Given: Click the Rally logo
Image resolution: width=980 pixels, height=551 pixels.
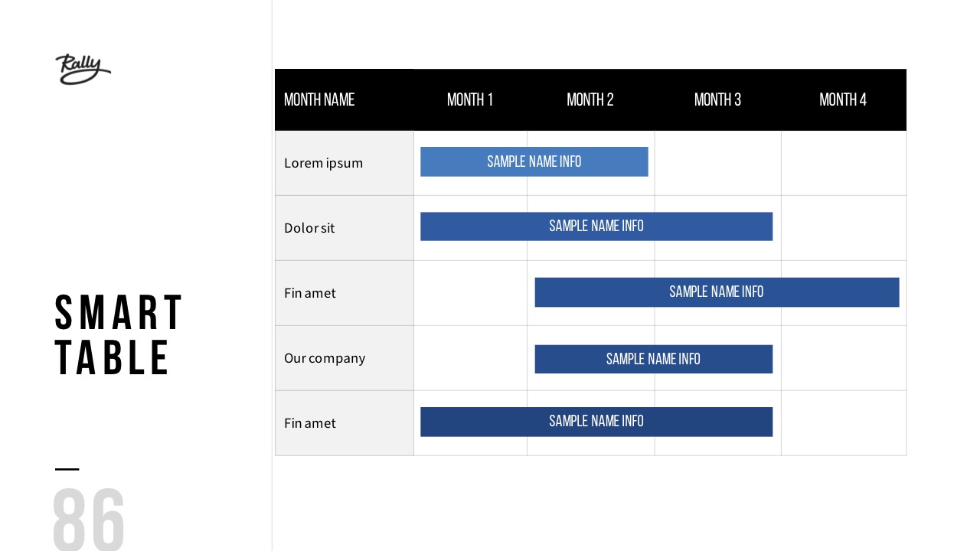Looking at the screenshot, I should click(83, 69).
